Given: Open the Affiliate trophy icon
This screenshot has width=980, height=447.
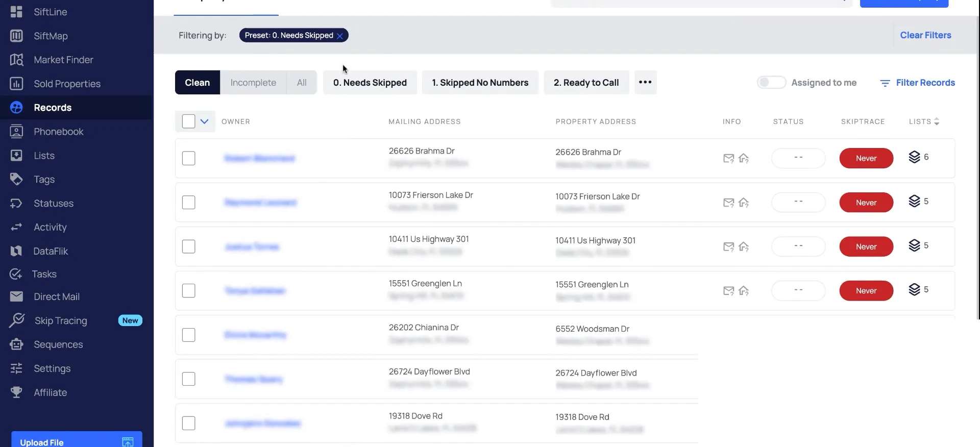Looking at the screenshot, I should tap(16, 392).
